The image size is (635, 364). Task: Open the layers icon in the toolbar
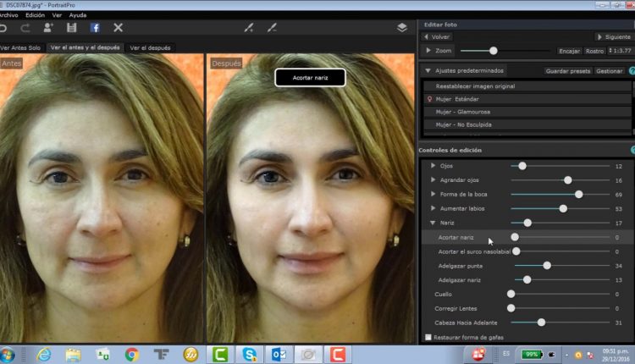tap(401, 28)
